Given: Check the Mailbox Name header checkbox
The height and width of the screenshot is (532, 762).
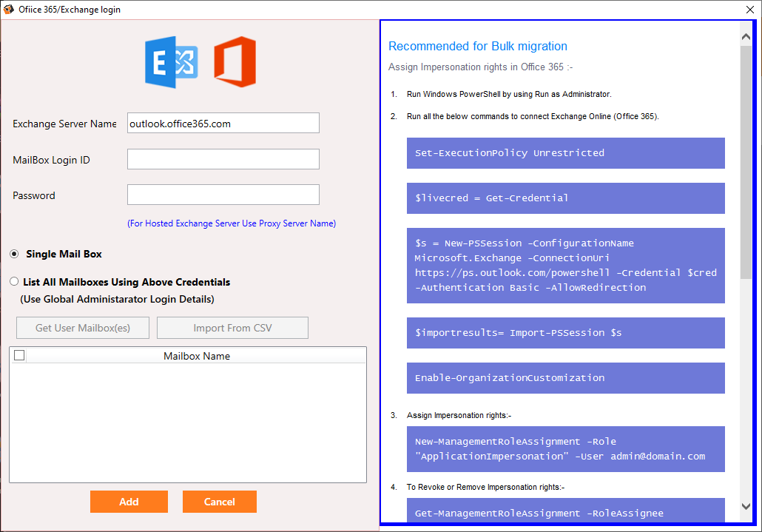Looking at the screenshot, I should 19,356.
